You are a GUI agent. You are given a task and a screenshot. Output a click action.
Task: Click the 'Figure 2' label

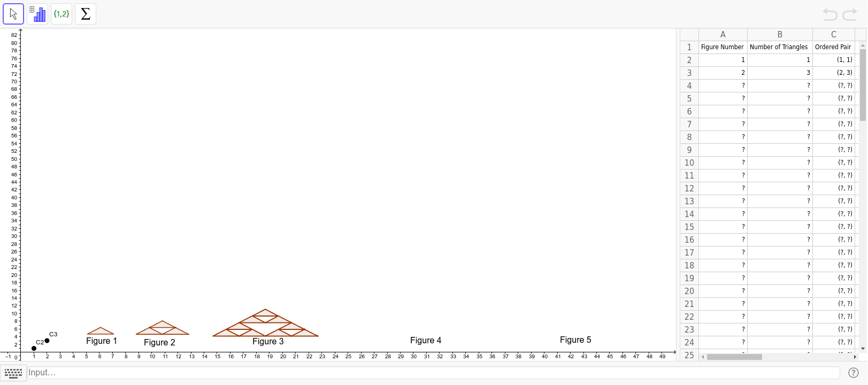click(159, 343)
